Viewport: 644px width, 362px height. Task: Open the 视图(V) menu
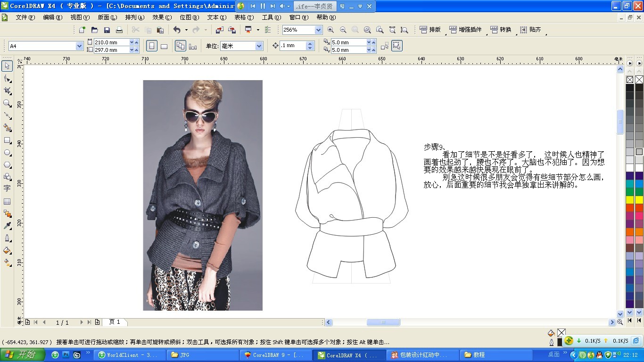[80, 17]
